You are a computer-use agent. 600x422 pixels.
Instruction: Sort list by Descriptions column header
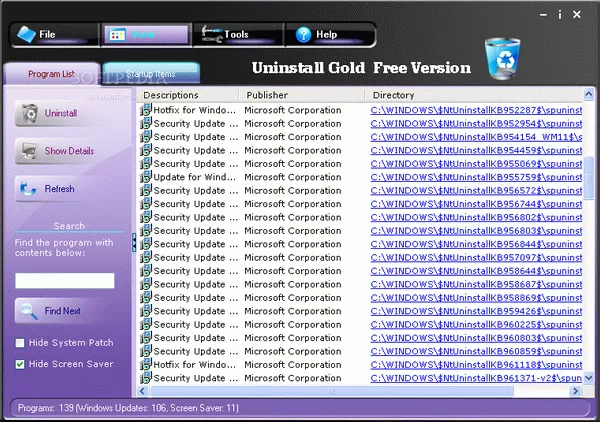pyautogui.click(x=189, y=95)
